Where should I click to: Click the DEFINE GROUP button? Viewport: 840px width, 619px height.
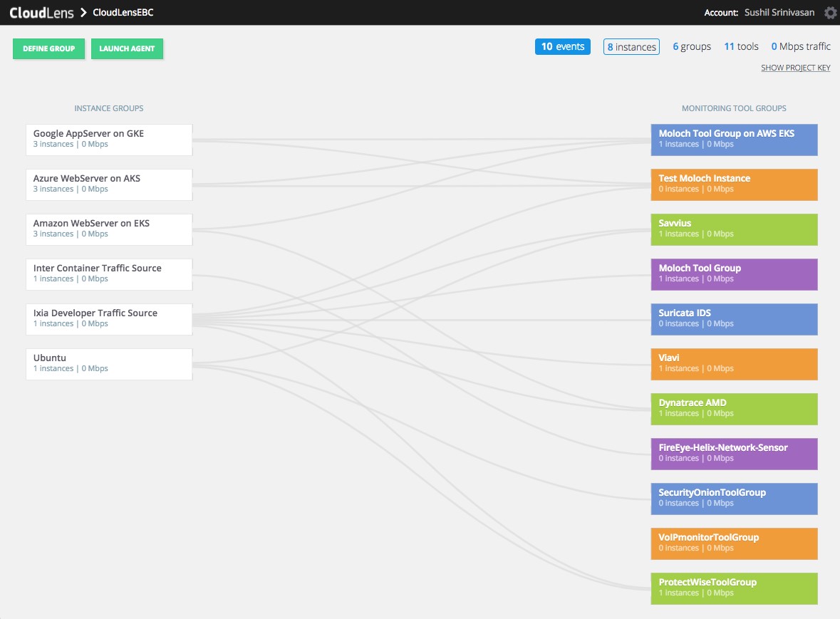pos(48,48)
